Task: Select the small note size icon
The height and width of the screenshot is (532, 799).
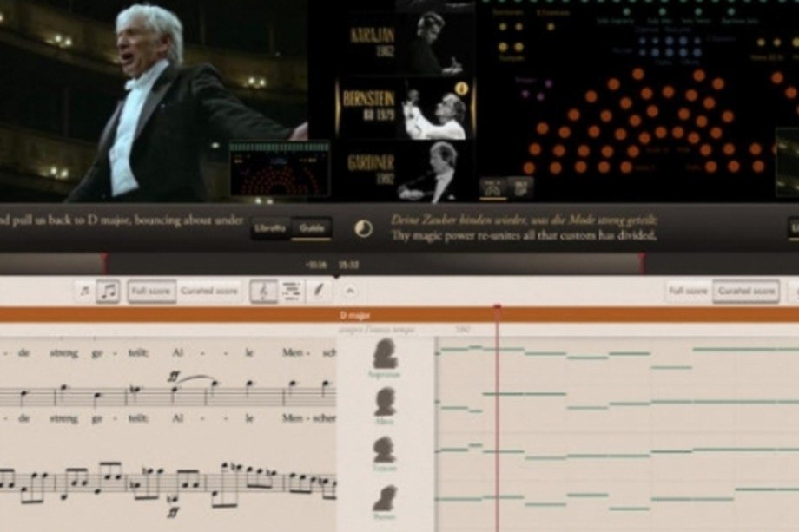Action: click(84, 292)
